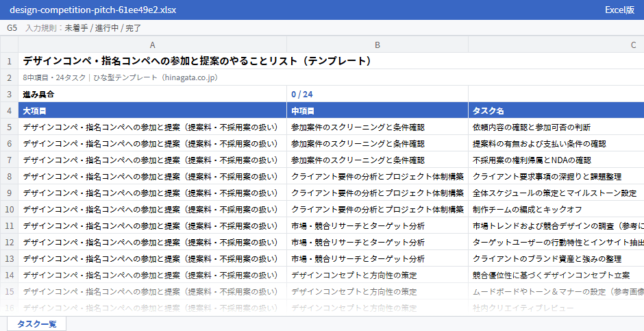644x331 pixels.
Task: Click cell 制作チームの編成とキックオフ
Action: pos(556,209)
